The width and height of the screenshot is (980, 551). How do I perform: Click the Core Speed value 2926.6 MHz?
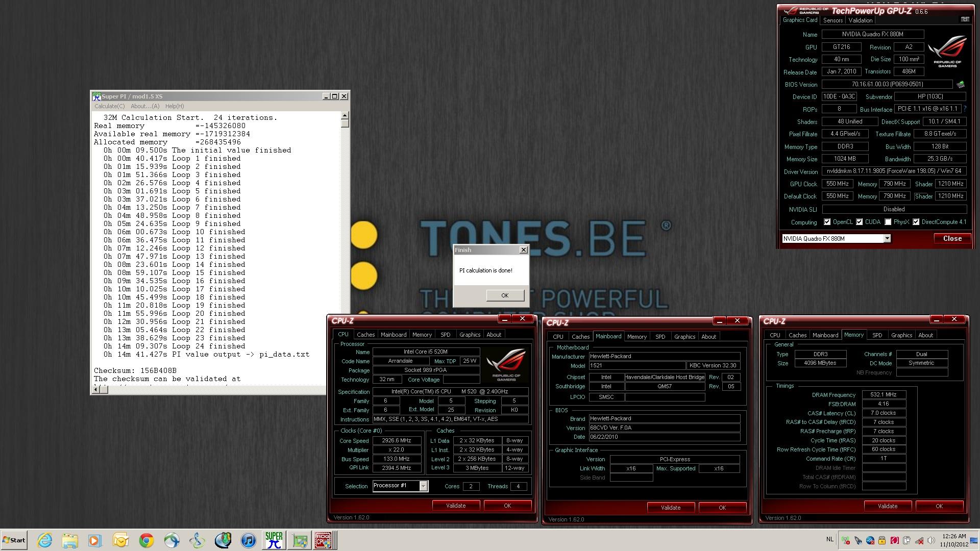click(397, 440)
